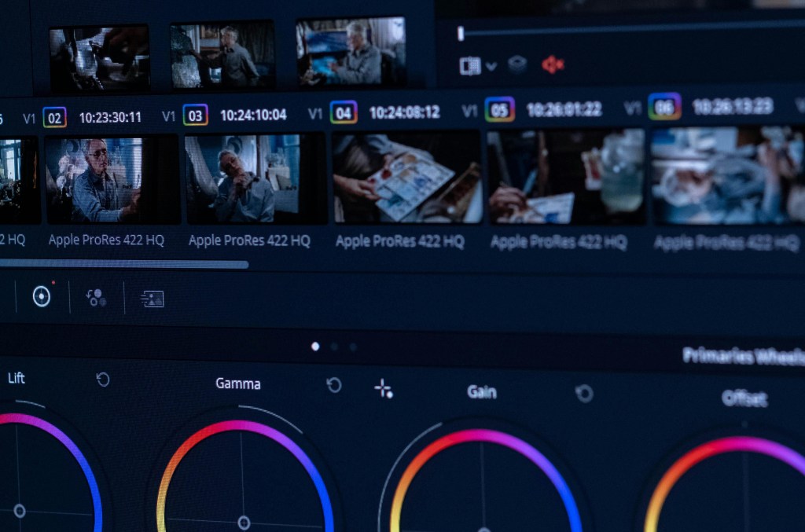Select the first page indicator dot
805x532 pixels.
point(315,346)
